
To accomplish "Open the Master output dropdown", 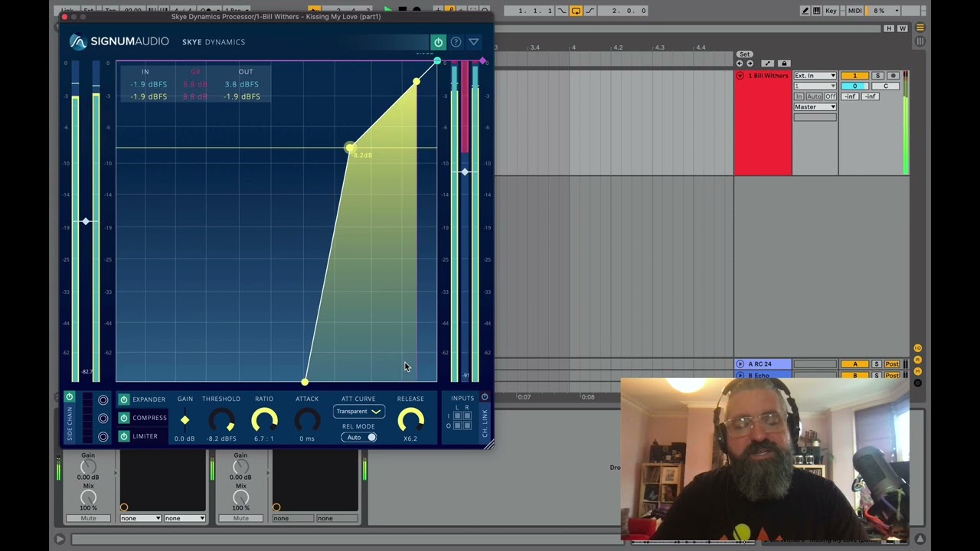I will point(815,107).
